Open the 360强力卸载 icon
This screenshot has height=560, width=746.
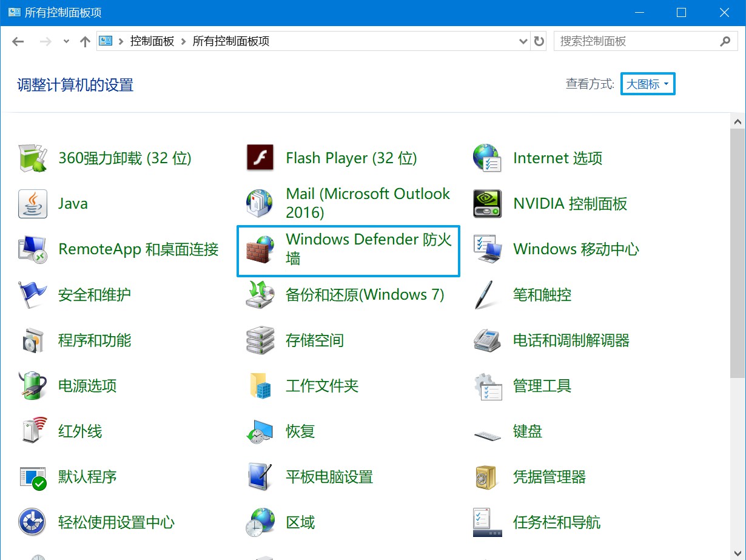point(33,158)
